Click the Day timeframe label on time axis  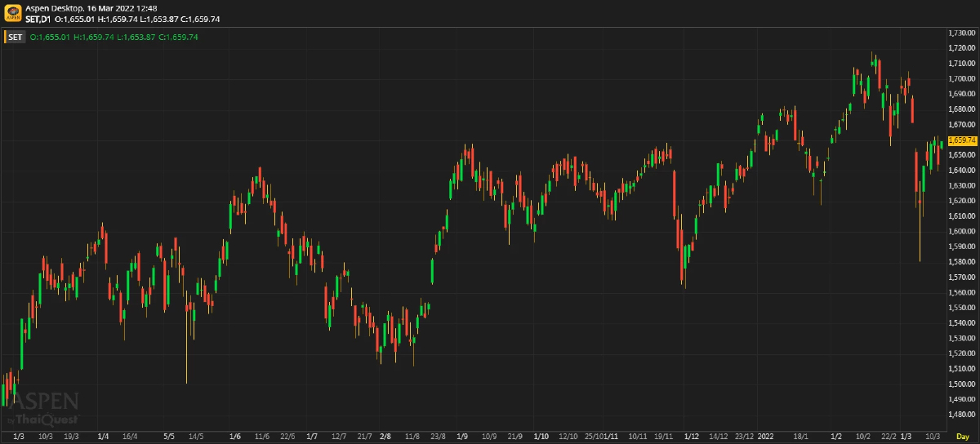pyautogui.click(x=962, y=437)
